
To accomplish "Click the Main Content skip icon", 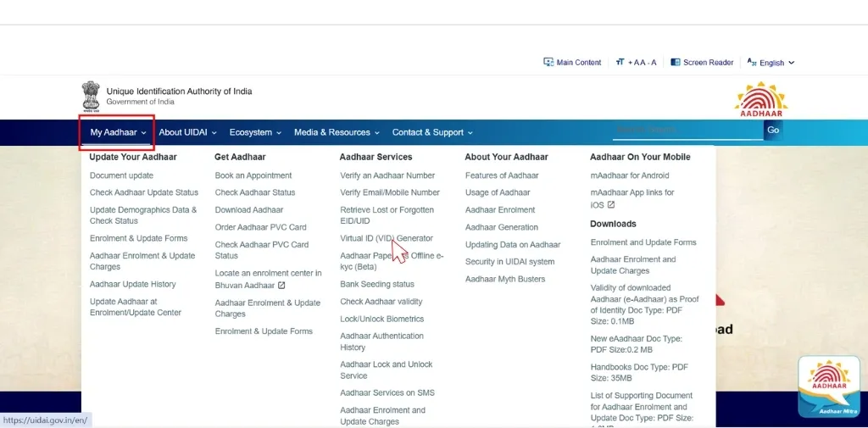I will click(x=548, y=63).
